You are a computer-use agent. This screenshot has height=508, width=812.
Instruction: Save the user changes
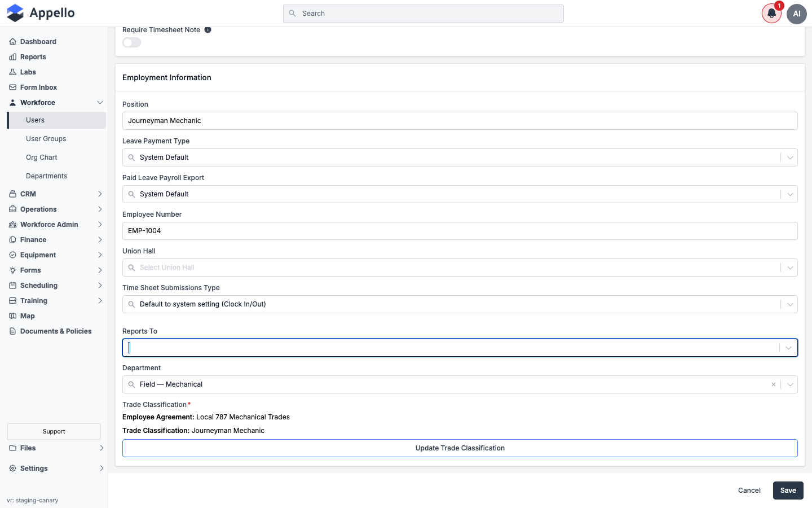click(788, 491)
